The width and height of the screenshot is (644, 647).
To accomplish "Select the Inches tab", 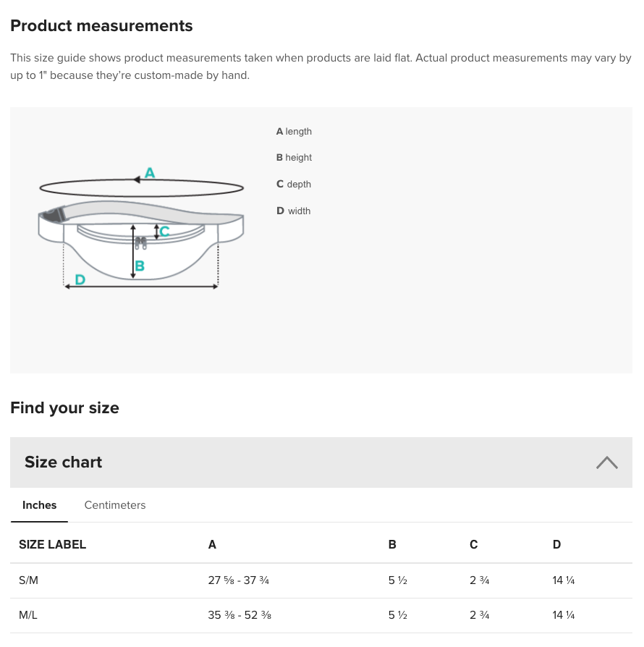I will (x=39, y=505).
